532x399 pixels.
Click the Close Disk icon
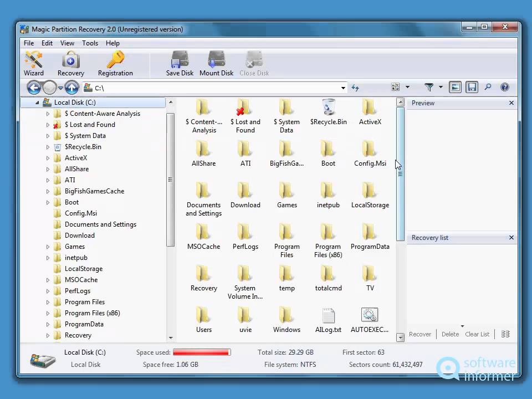pyautogui.click(x=254, y=63)
